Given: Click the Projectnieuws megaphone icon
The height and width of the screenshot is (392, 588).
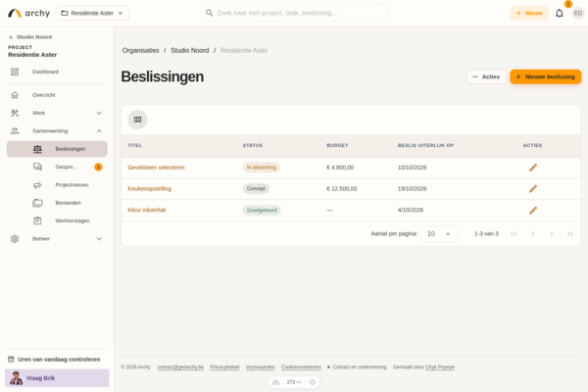Looking at the screenshot, I should 37,185.
